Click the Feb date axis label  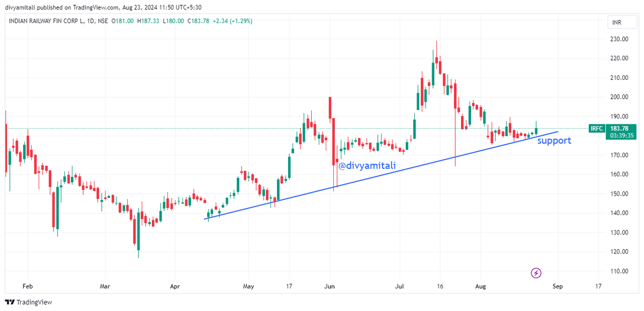(x=28, y=287)
